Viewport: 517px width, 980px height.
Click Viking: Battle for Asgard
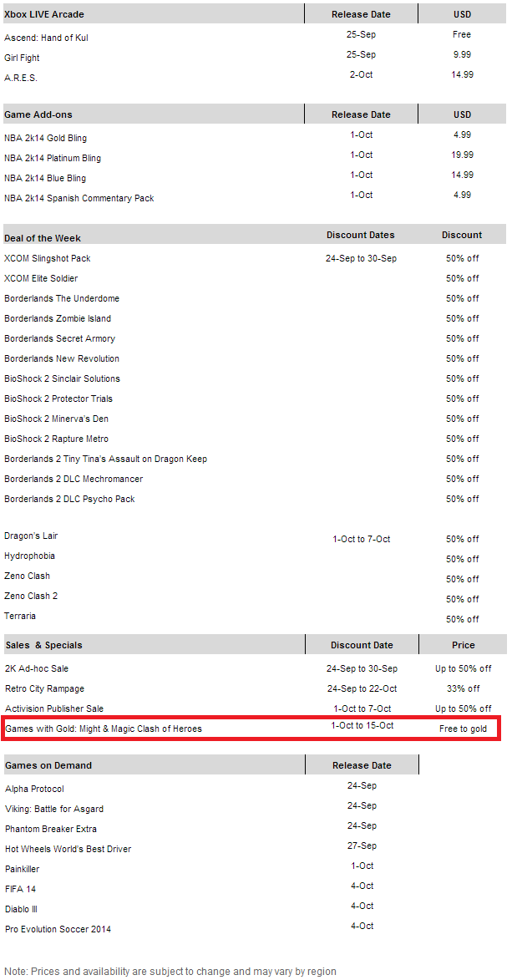pyautogui.click(x=54, y=809)
